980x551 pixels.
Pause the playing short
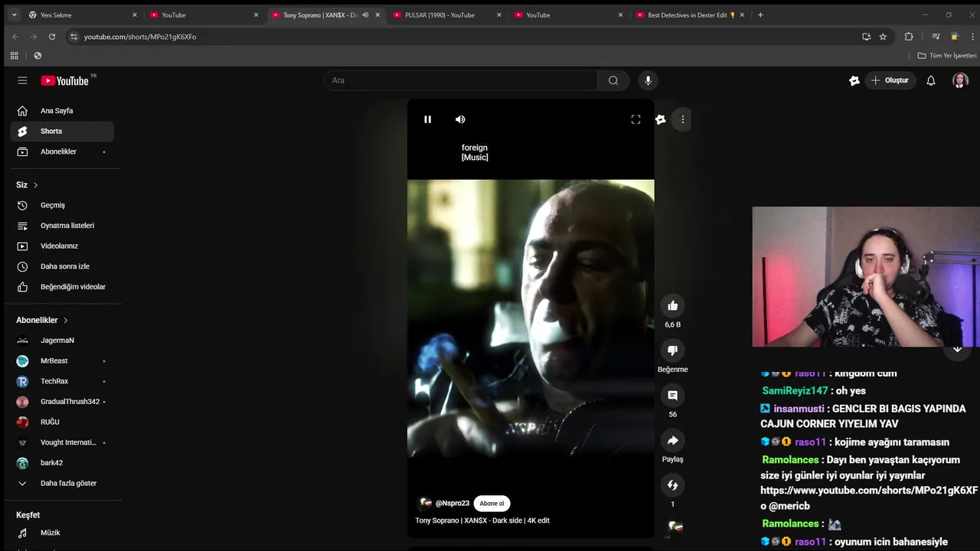coord(427,119)
